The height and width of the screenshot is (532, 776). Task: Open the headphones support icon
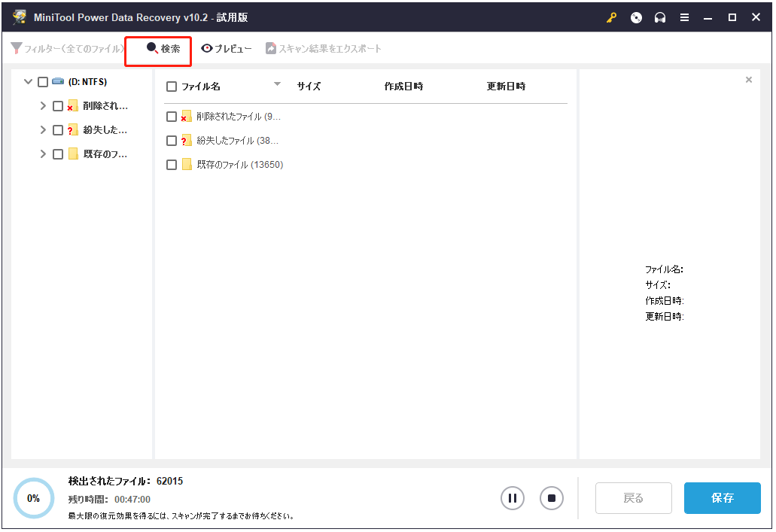[660, 17]
